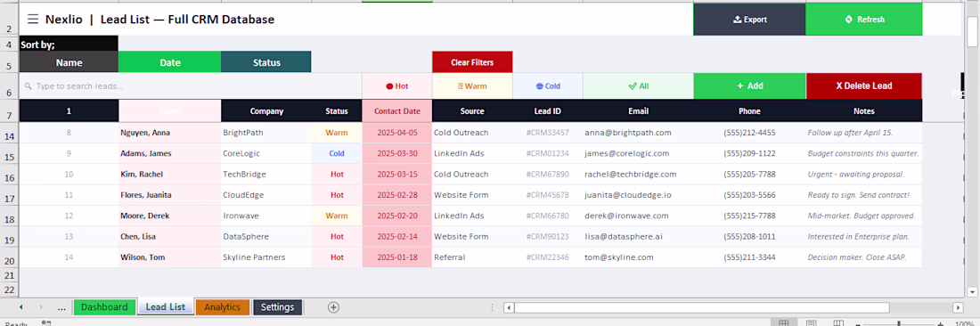Filter leads by Cold status
Screen dimensions: 980x326
coord(548,86)
